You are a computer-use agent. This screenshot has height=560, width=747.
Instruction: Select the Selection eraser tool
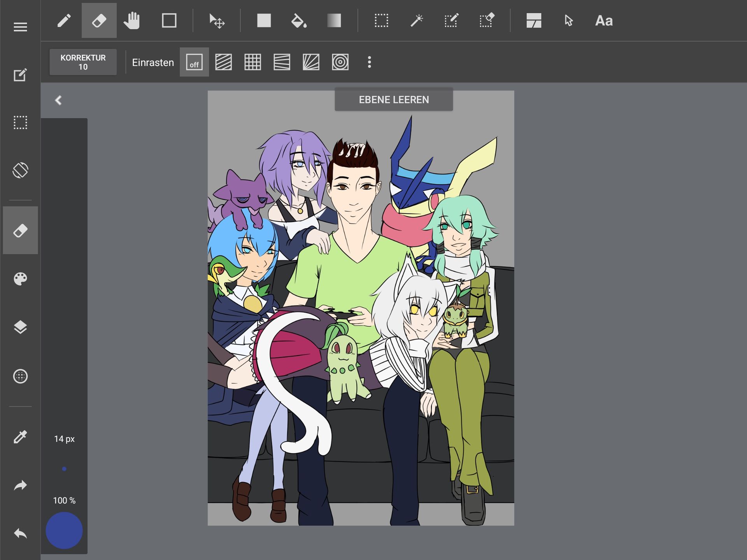pos(487,21)
